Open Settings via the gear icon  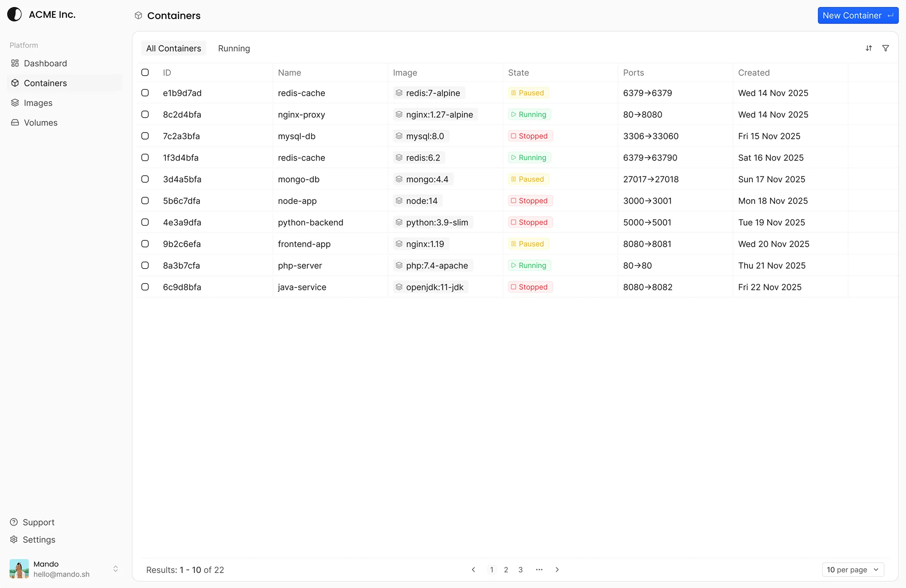click(x=14, y=539)
